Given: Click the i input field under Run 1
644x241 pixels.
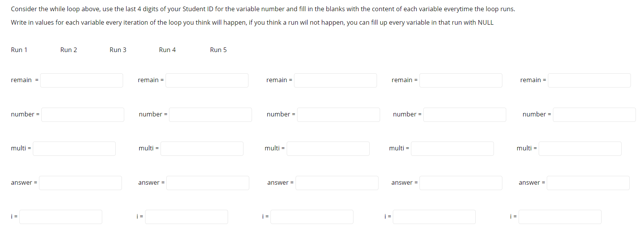Looking at the screenshot, I should 60,217.
